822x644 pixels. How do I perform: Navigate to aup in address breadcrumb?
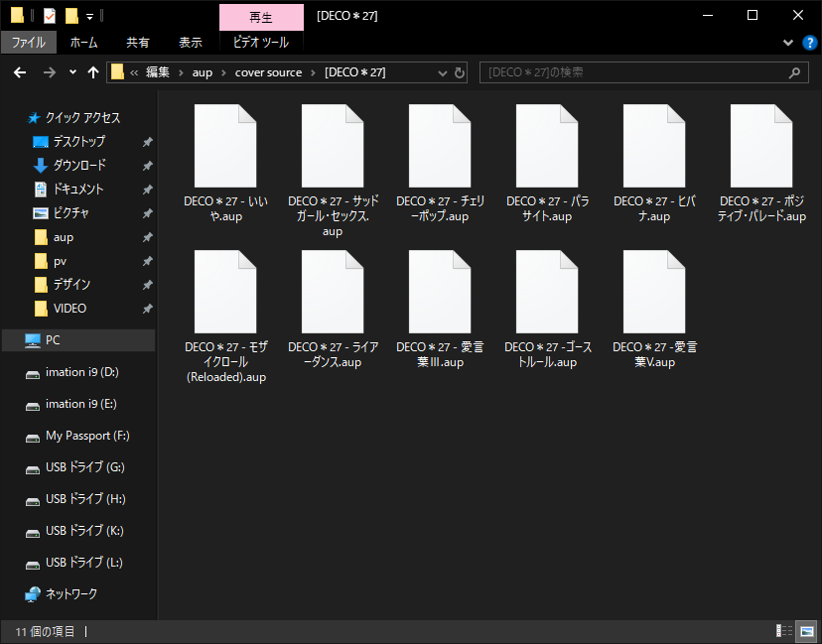203,72
